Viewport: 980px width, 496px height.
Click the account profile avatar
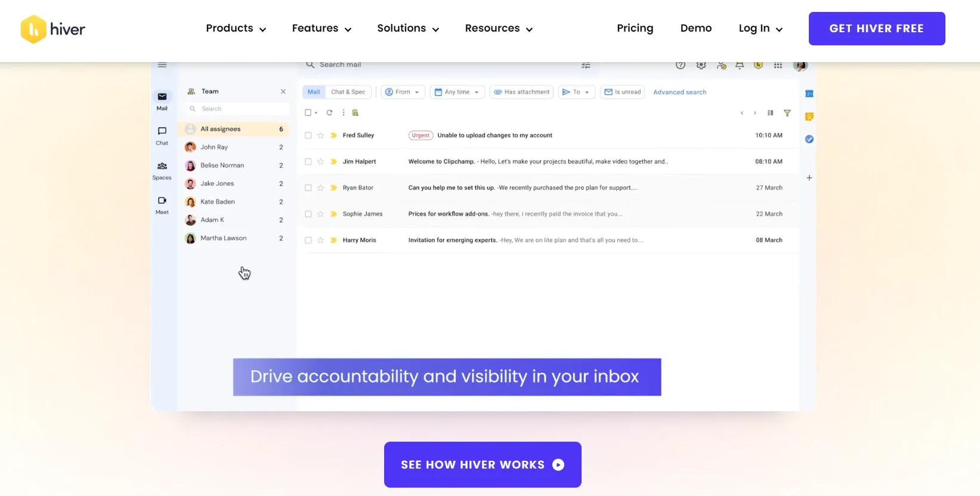(800, 65)
